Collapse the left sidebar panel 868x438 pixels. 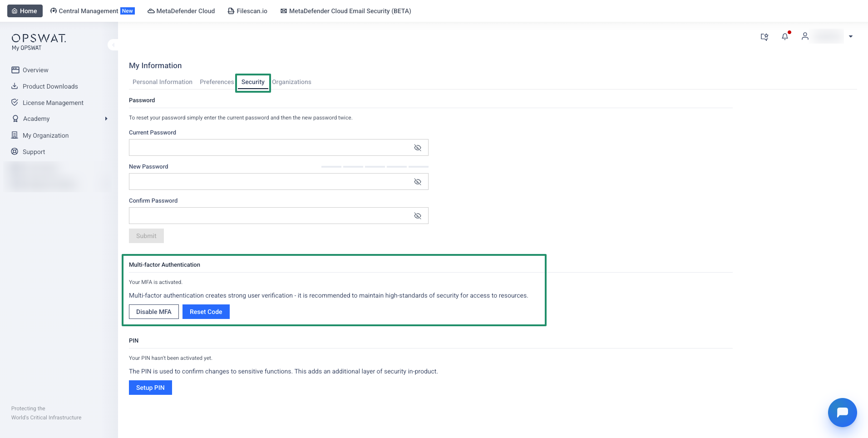point(113,45)
